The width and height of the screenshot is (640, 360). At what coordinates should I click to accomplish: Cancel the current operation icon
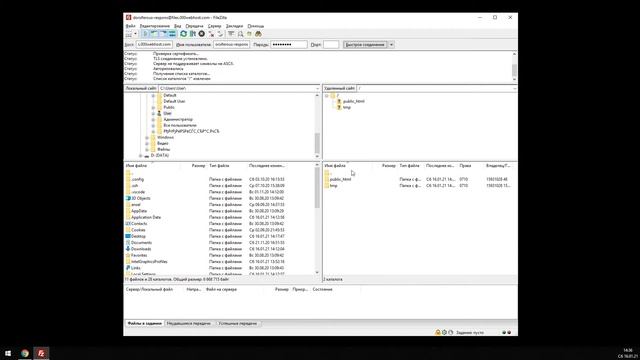[202, 34]
